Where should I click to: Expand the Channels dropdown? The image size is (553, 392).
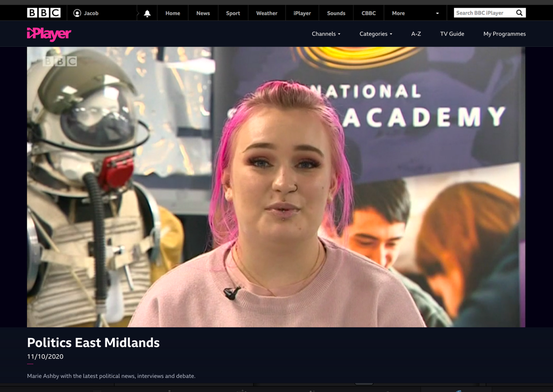(326, 34)
